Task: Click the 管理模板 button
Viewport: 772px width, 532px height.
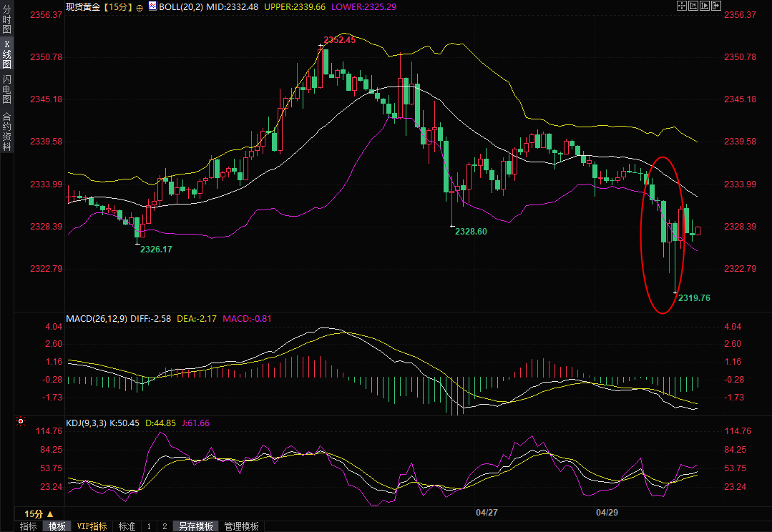Action: [241, 526]
